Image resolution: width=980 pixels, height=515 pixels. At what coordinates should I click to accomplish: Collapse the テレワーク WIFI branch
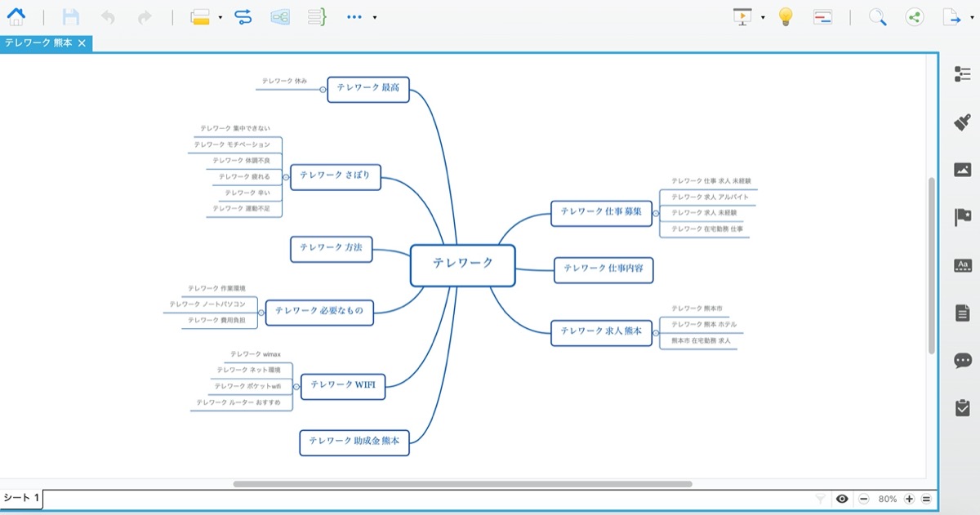coord(296,386)
